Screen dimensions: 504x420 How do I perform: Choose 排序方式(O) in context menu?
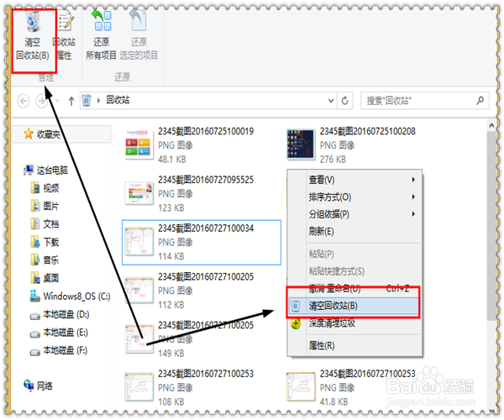[x=354, y=197]
